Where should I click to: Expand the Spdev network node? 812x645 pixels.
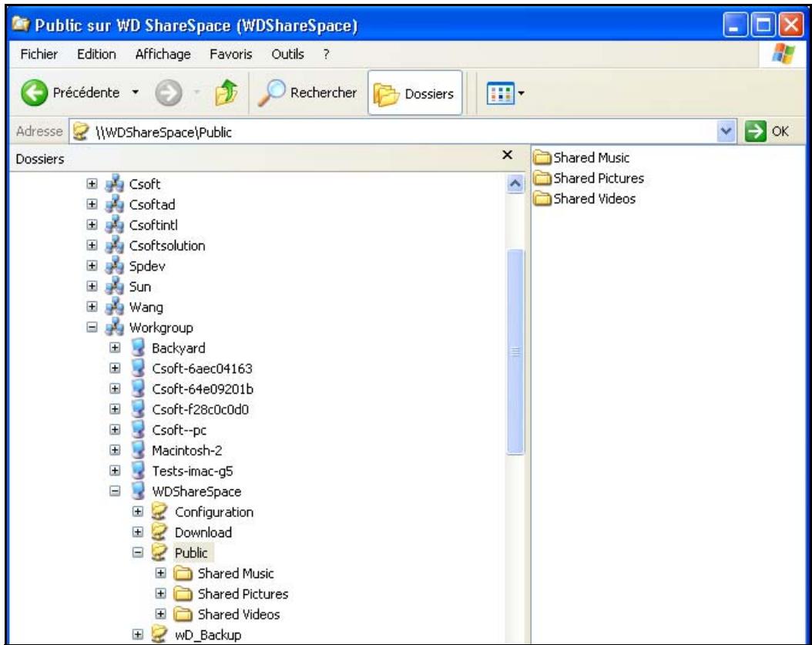[x=92, y=265]
